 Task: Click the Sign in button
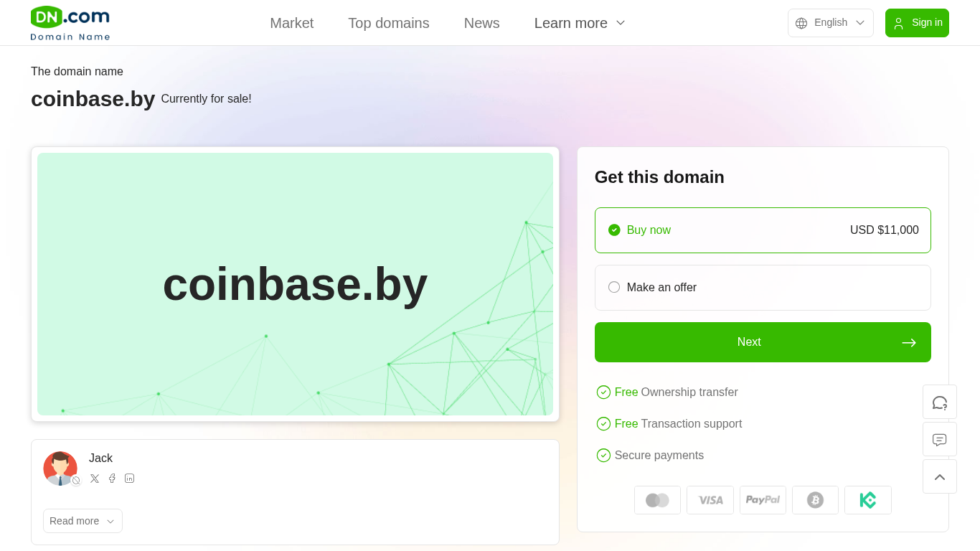coord(916,23)
